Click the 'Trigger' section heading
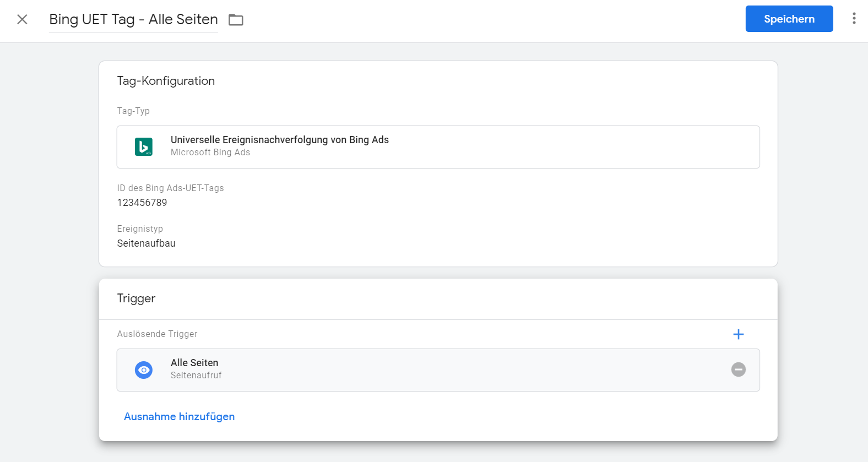The width and height of the screenshot is (868, 462). click(x=136, y=298)
